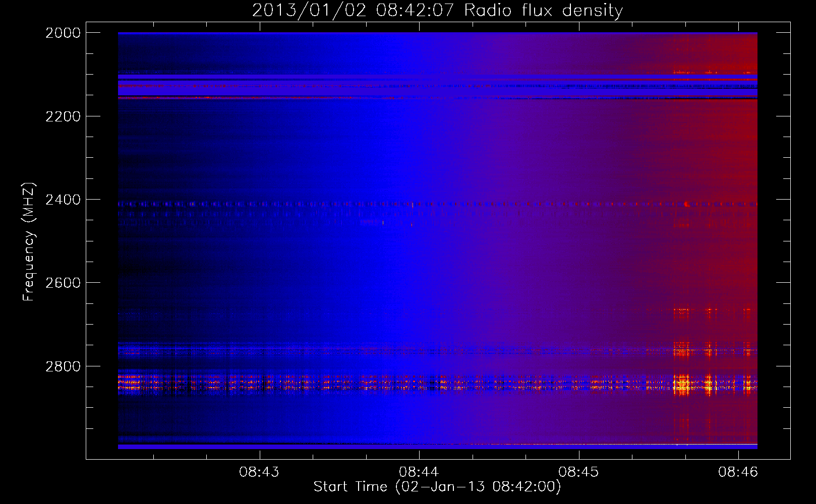Image resolution: width=816 pixels, height=504 pixels.
Task: Click the 'Frequency (MHZ)' axis label
Action: [29, 242]
